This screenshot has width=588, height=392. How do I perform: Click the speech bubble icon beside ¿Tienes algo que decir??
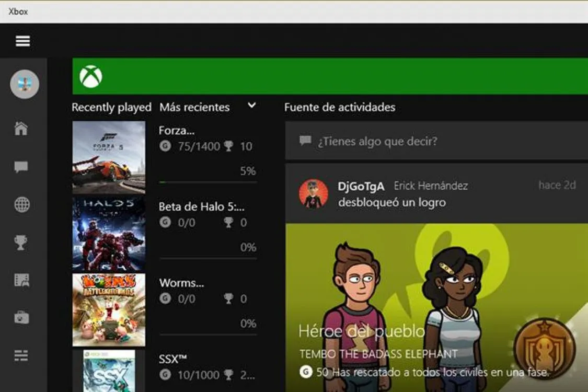305,141
